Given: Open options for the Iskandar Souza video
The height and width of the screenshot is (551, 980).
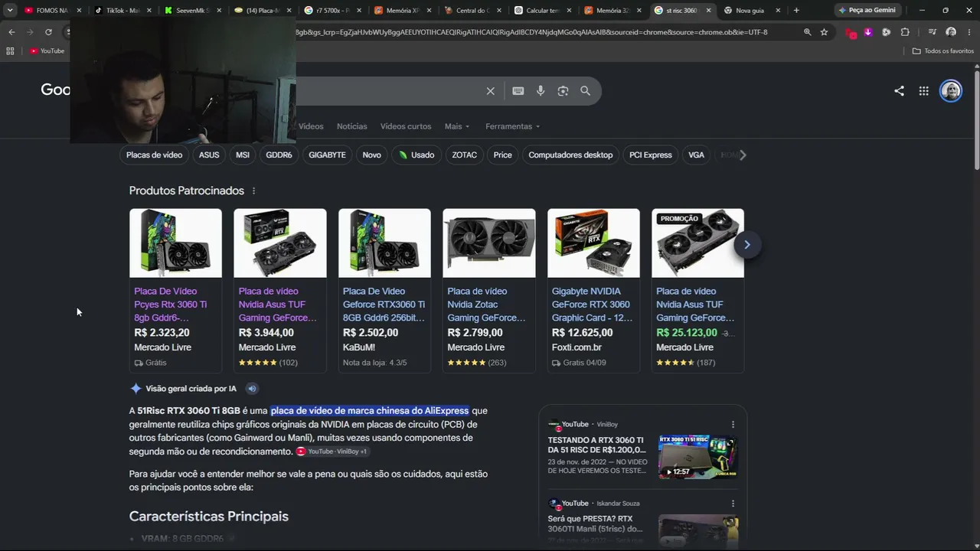Looking at the screenshot, I should click(x=733, y=504).
